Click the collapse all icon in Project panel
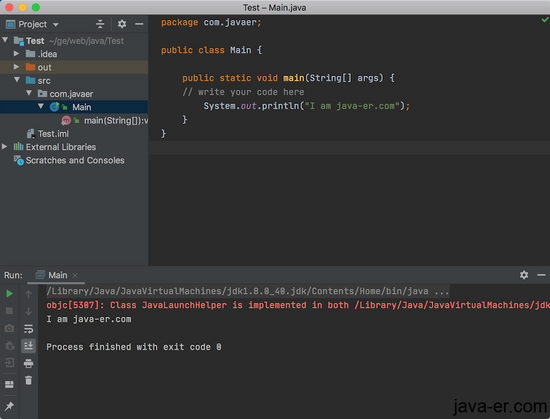 [x=100, y=24]
